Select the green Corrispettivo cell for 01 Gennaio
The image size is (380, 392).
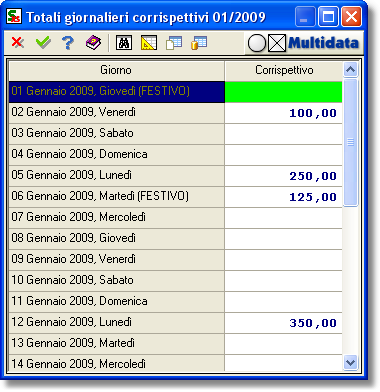point(284,92)
